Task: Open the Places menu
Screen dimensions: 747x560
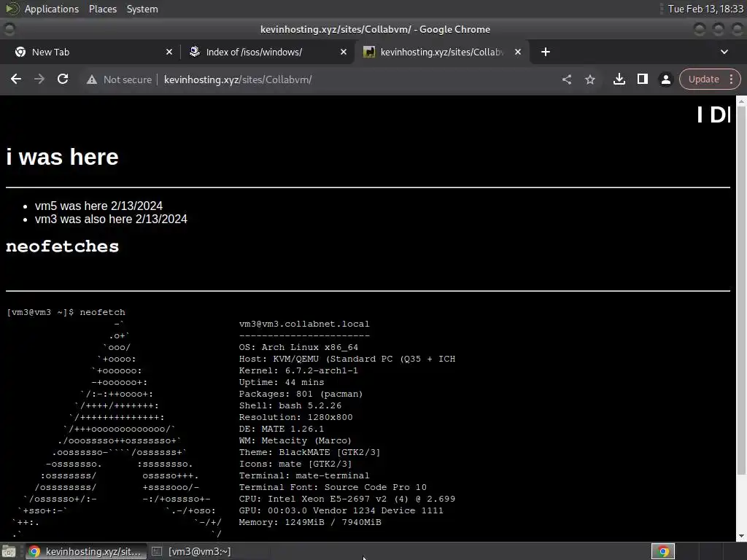Action: [x=102, y=9]
